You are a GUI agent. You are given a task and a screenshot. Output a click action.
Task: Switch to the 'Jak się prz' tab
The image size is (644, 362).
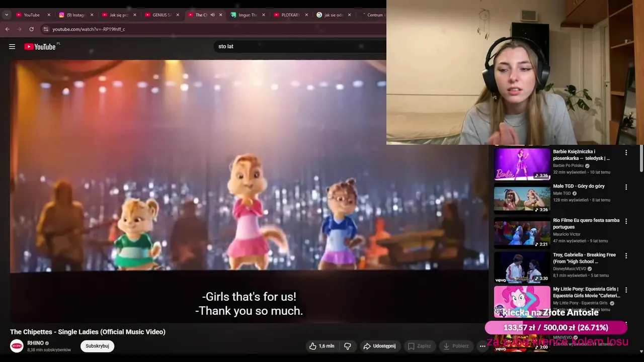118,15
